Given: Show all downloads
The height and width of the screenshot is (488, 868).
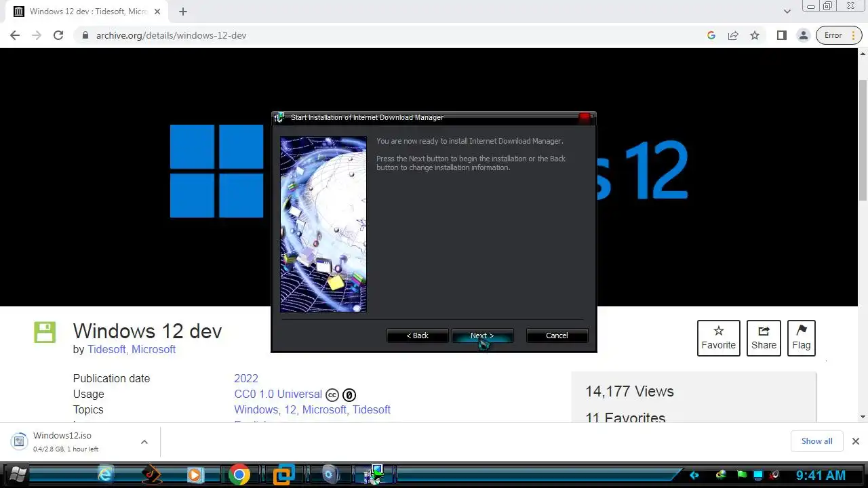Looking at the screenshot, I should coord(816,441).
